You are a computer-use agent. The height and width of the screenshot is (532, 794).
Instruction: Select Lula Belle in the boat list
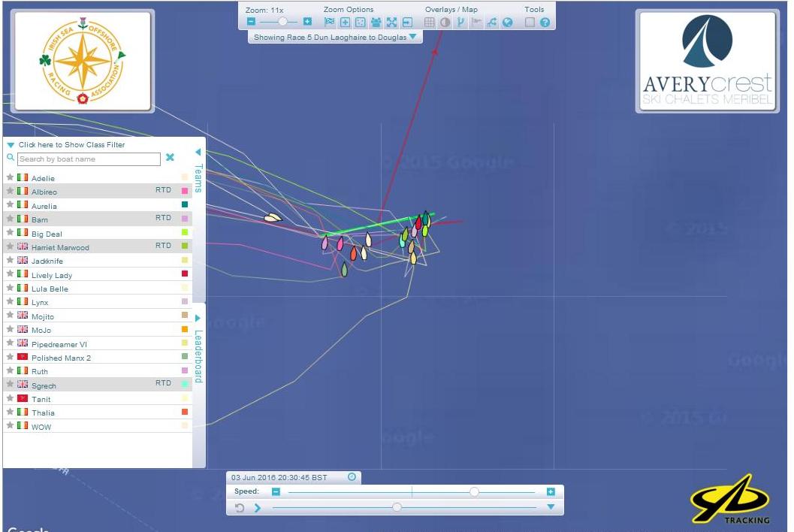[x=98, y=289]
